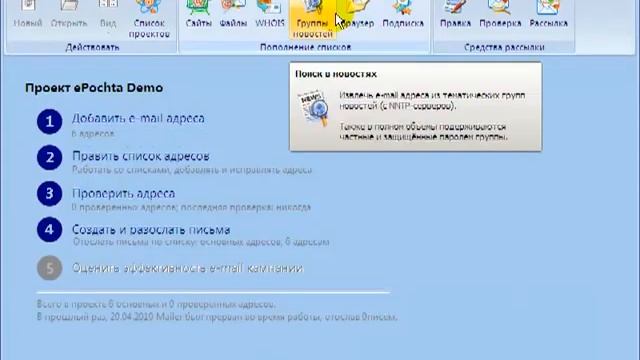The width and height of the screenshot is (640, 360).
Task: Click the step 2 number circle
Action: (x=49, y=158)
